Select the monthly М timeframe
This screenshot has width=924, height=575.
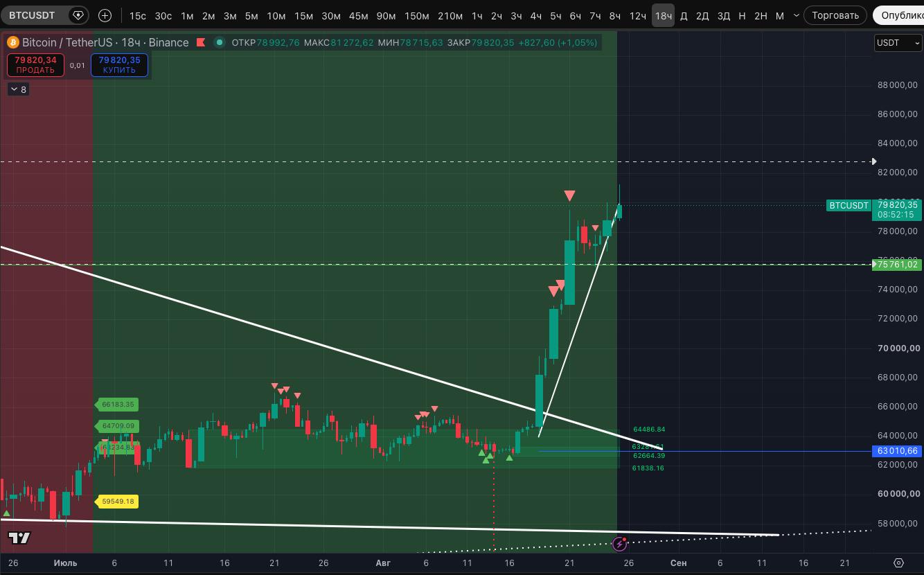[780, 15]
